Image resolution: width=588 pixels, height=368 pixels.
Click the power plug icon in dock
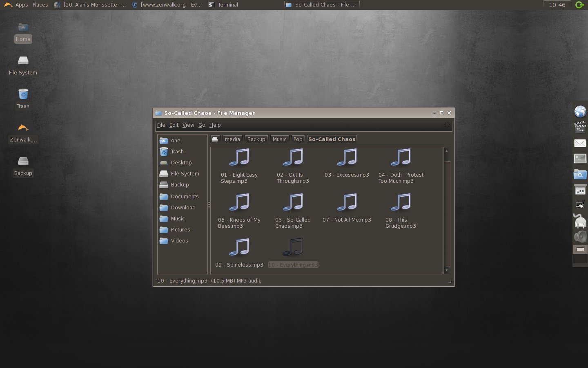pyautogui.click(x=580, y=221)
